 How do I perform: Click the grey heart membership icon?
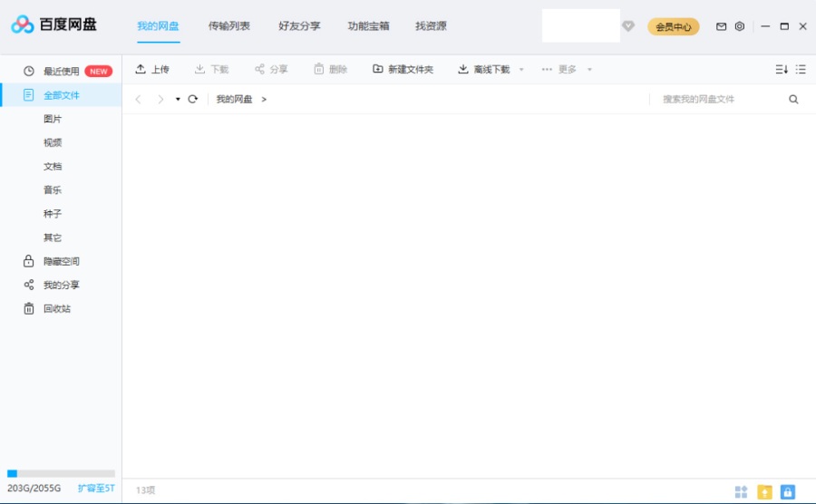[628, 25]
